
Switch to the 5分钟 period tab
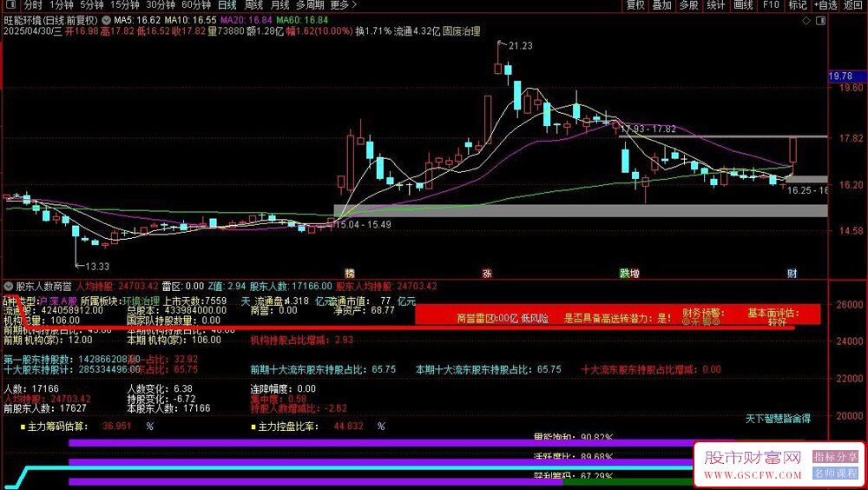(x=91, y=5)
